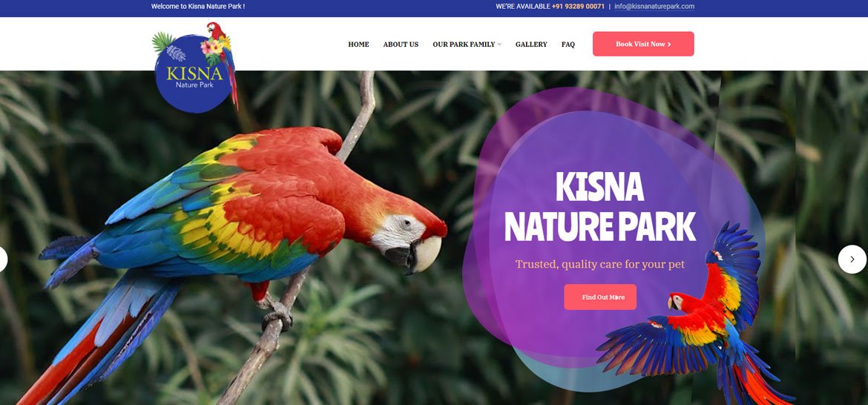Click the Find Out More button
This screenshot has height=405, width=868.
pos(600,297)
